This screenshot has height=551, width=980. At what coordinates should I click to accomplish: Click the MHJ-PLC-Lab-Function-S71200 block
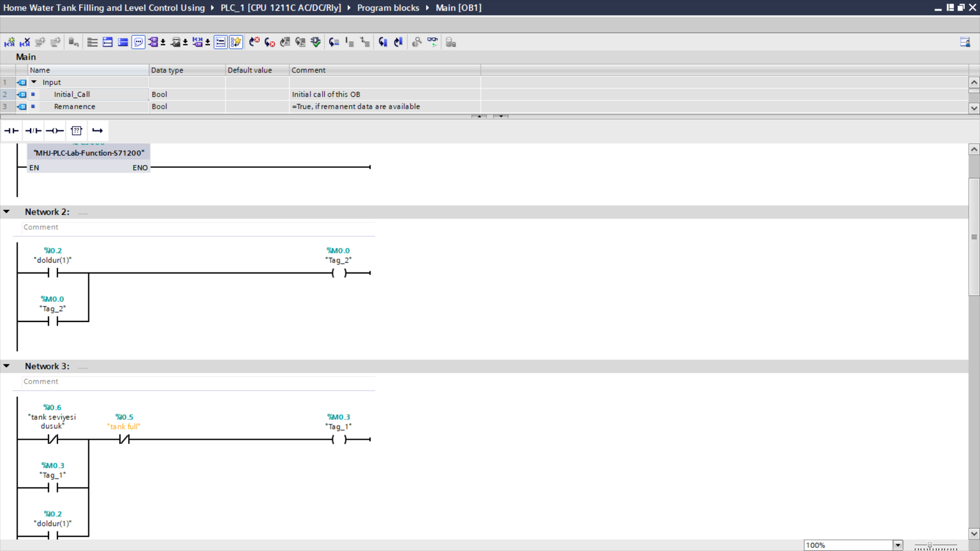(89, 159)
